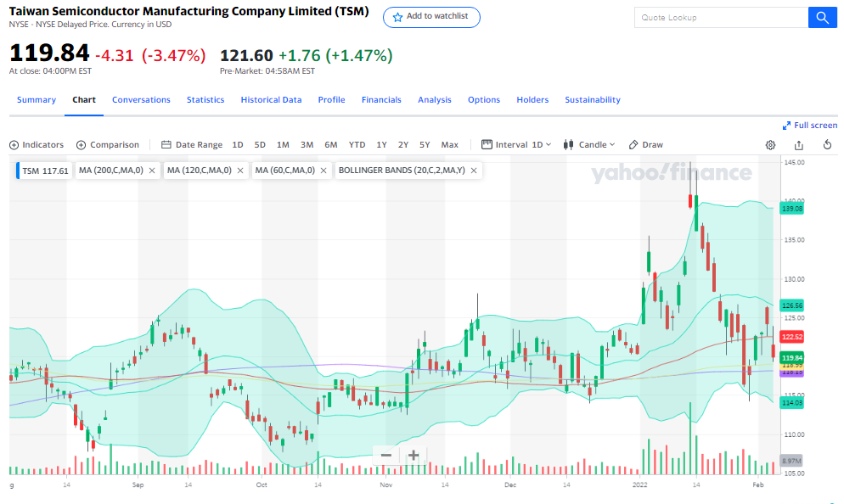Open the Statistics tab
Screen dimensions: 844x504
pyautogui.click(x=205, y=100)
